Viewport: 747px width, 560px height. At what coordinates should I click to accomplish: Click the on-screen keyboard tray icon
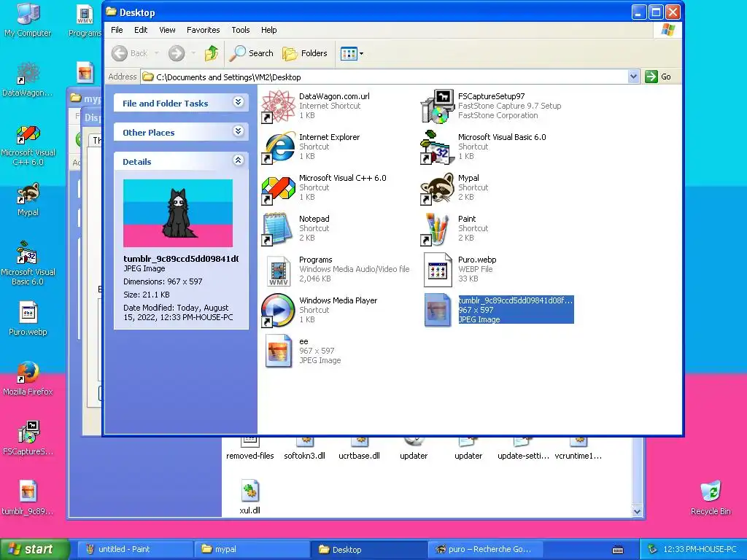click(x=618, y=550)
